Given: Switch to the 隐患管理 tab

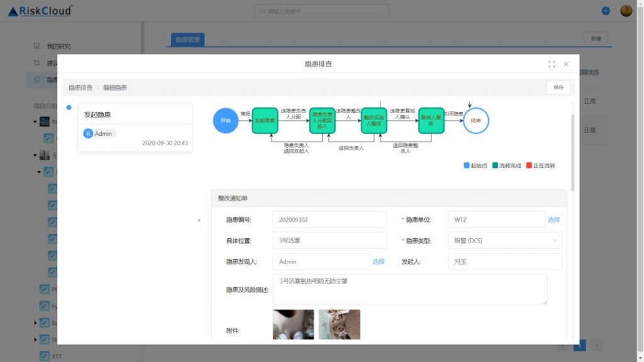Looking at the screenshot, I should 187,40.
